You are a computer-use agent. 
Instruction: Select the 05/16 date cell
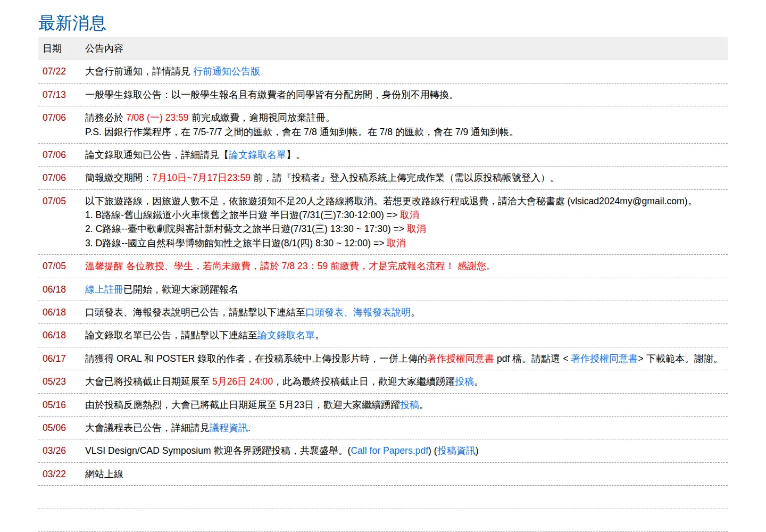click(54, 405)
